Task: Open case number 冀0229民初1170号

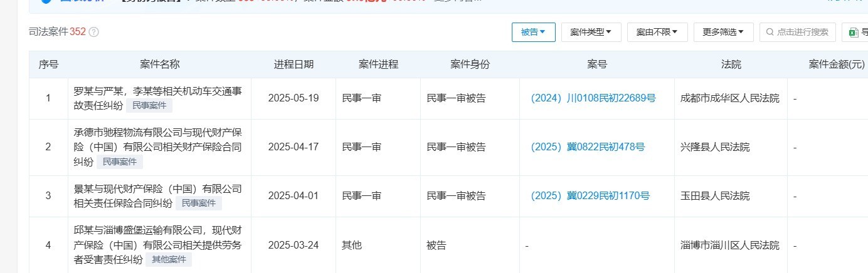Action: point(590,196)
